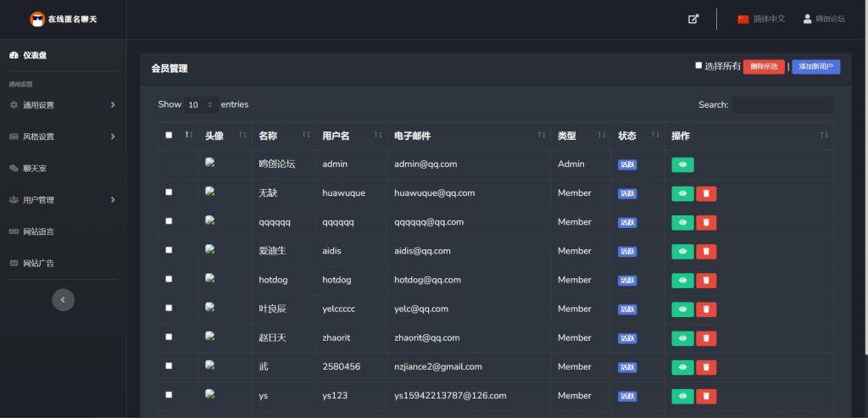
Task: Click inside the Search input field
Action: [x=782, y=104]
